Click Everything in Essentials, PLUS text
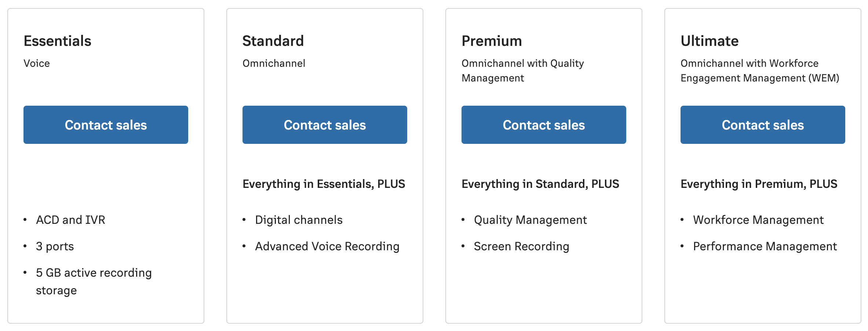This screenshot has height=331, width=868. (324, 184)
